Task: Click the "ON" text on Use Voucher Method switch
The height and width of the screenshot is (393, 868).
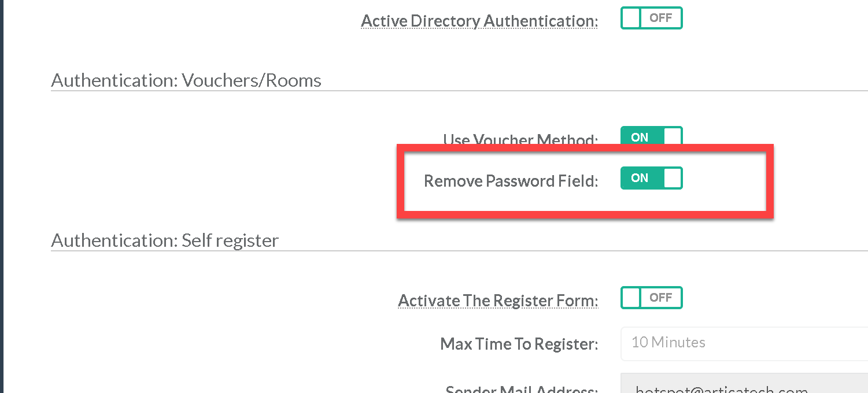Action: [640, 137]
